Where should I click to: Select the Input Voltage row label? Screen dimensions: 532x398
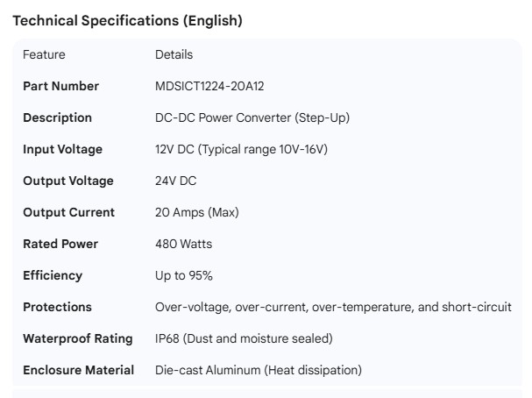click(x=62, y=149)
